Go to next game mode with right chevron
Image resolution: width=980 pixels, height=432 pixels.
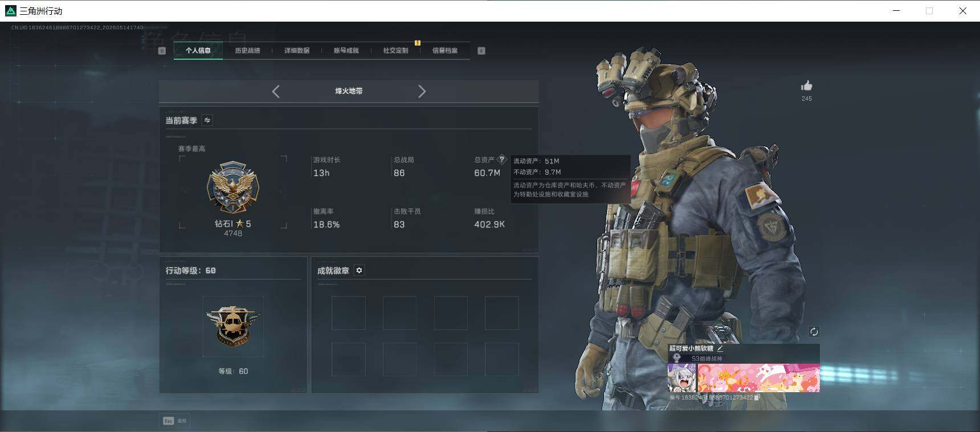click(422, 91)
